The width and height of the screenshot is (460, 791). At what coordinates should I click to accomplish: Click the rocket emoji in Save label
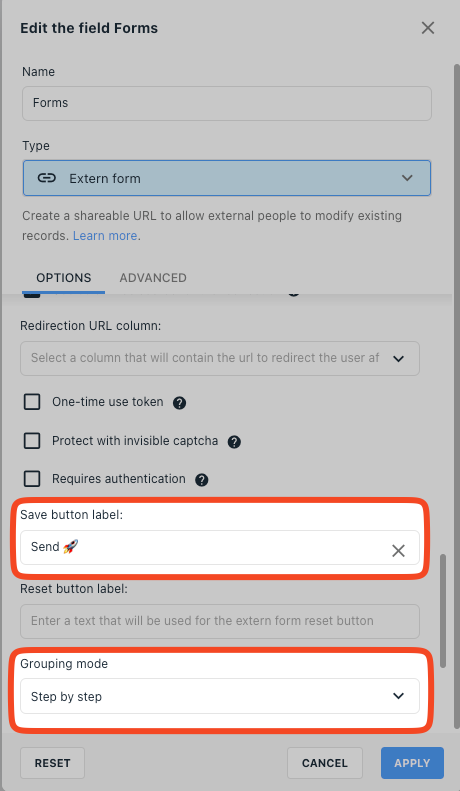coord(71,546)
